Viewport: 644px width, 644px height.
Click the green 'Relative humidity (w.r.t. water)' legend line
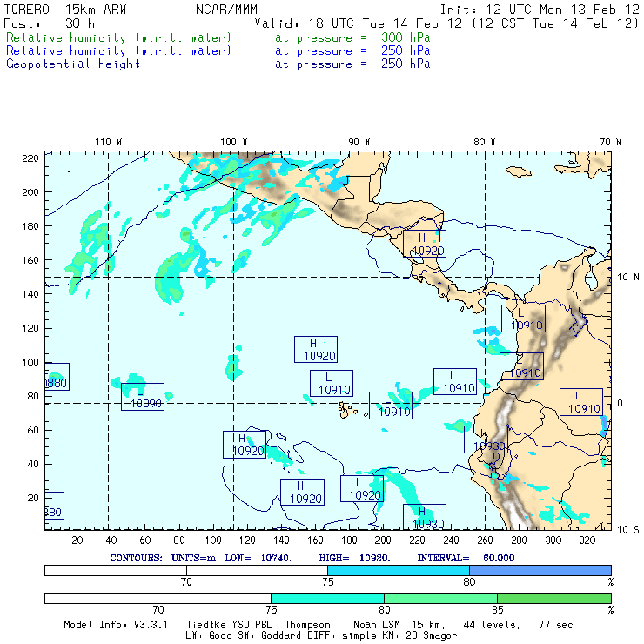click(118, 37)
